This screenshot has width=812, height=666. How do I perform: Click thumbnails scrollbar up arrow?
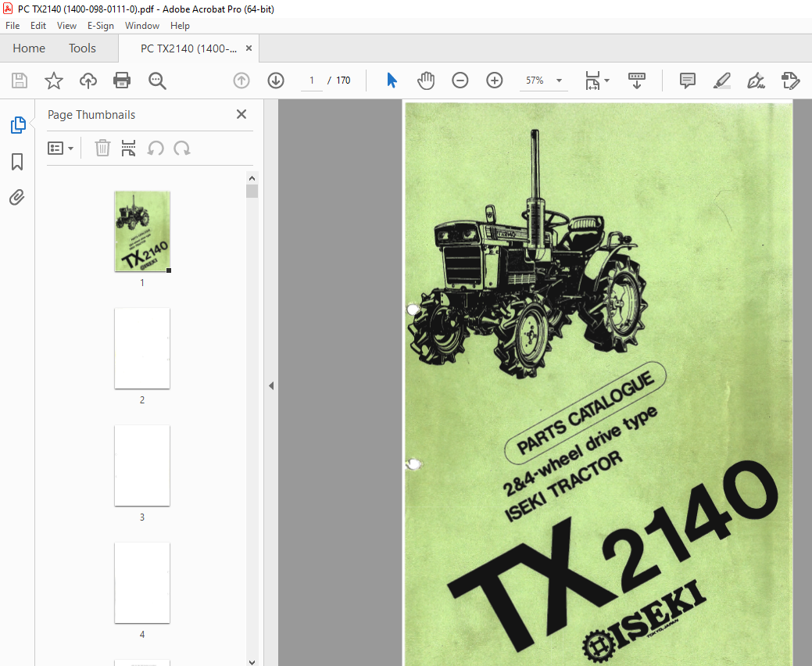[x=252, y=178]
